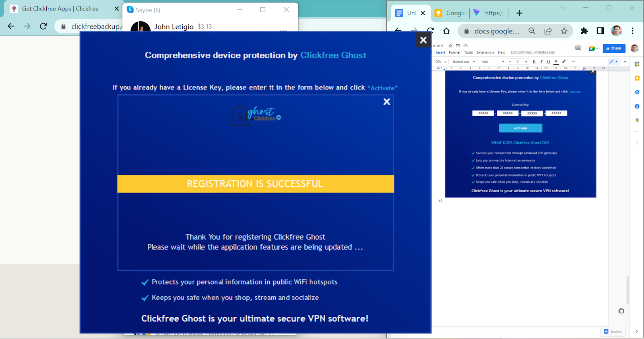
Task: Toggle Chrome side panel
Action: (x=600, y=31)
